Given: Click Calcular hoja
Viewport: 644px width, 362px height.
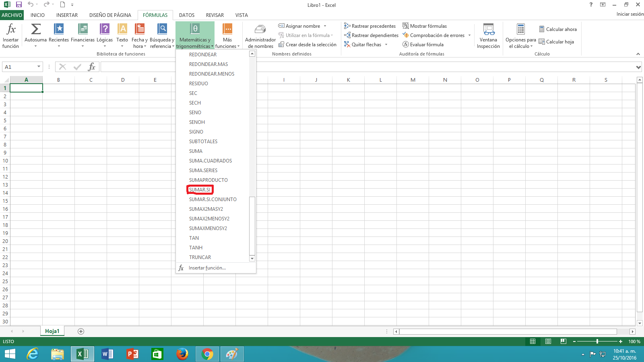Looking at the screenshot, I should tap(556, 42).
